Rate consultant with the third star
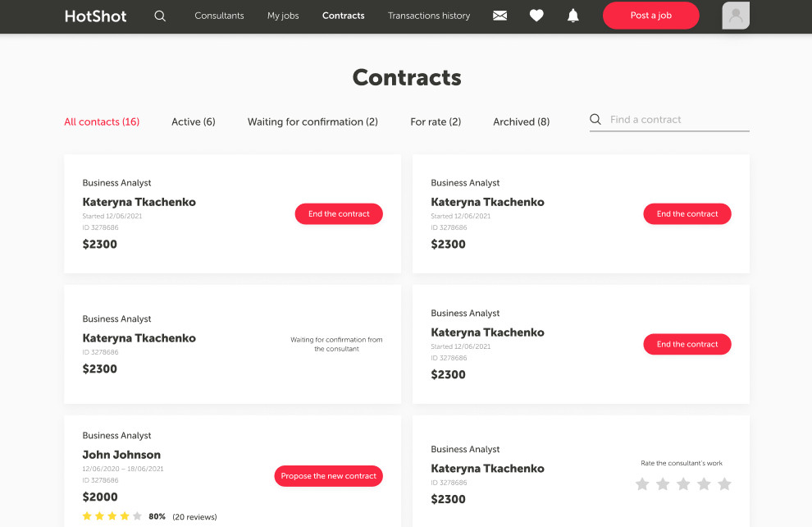 pos(683,484)
